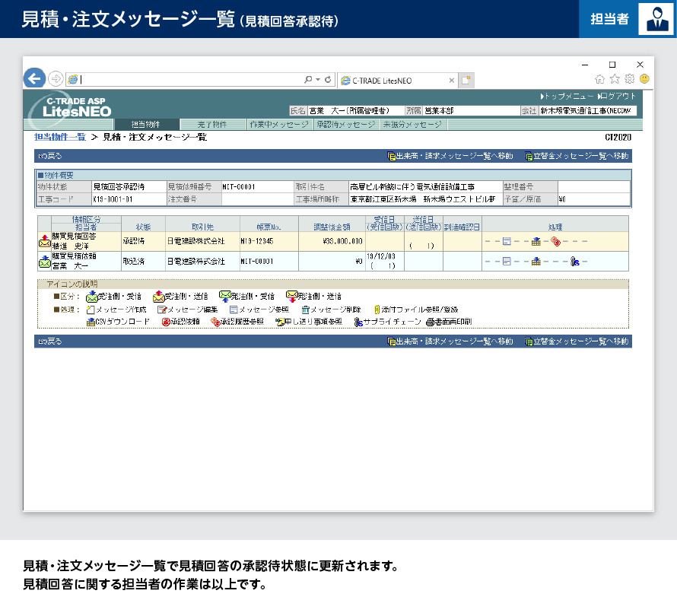Click the browser home icon
677x616 pixels.
pyautogui.click(x=600, y=79)
